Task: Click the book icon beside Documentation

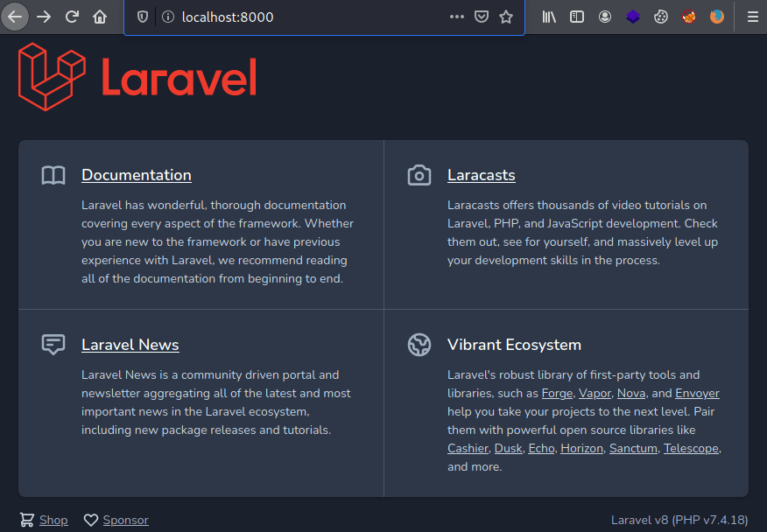Action: coord(53,175)
